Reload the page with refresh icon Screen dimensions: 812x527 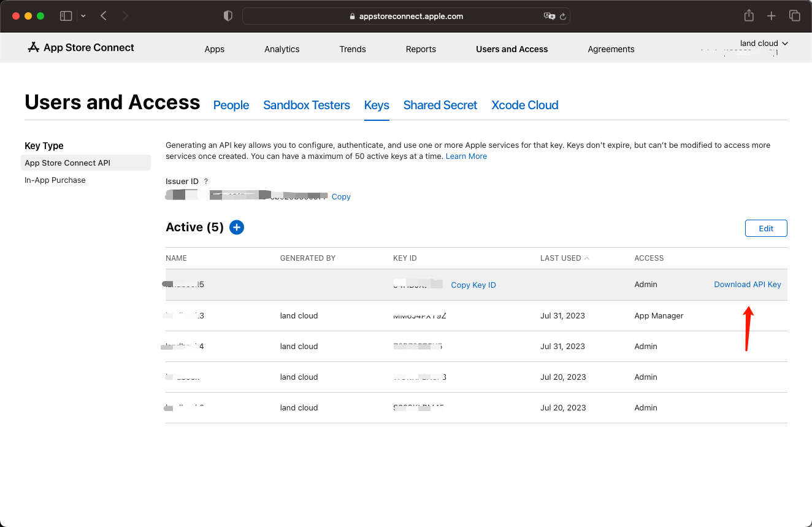click(563, 17)
